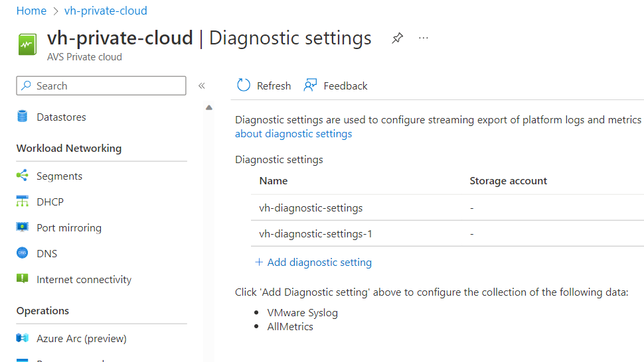Click Add diagnostic setting link
The image size is (644, 362).
313,262
